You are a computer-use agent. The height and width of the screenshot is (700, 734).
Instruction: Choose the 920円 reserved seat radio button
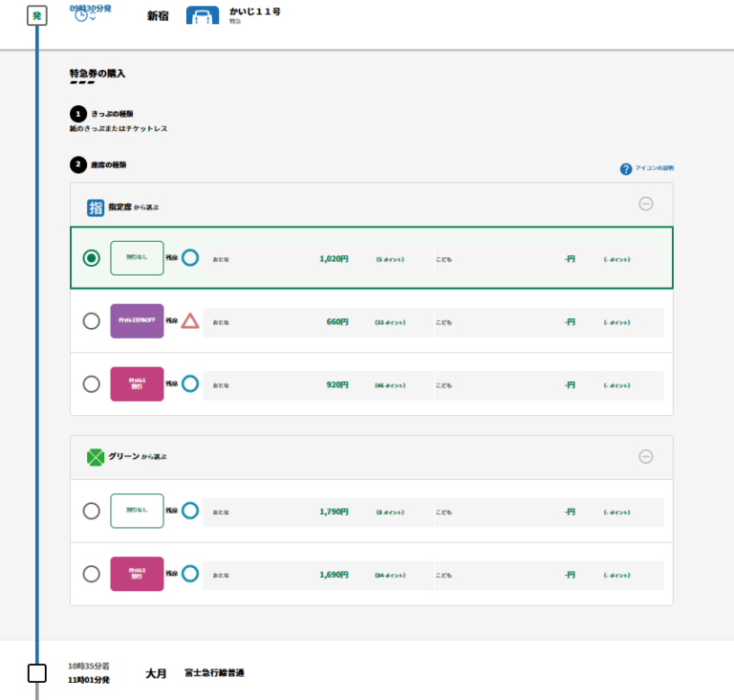tap(92, 383)
